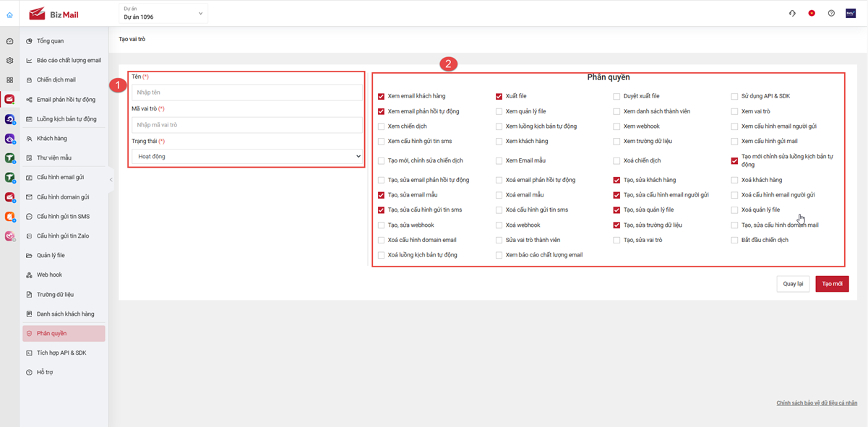Screen dimensions: 868x427
Task: Open 'Khách hàng' in the sidebar menu
Action: coord(52,139)
